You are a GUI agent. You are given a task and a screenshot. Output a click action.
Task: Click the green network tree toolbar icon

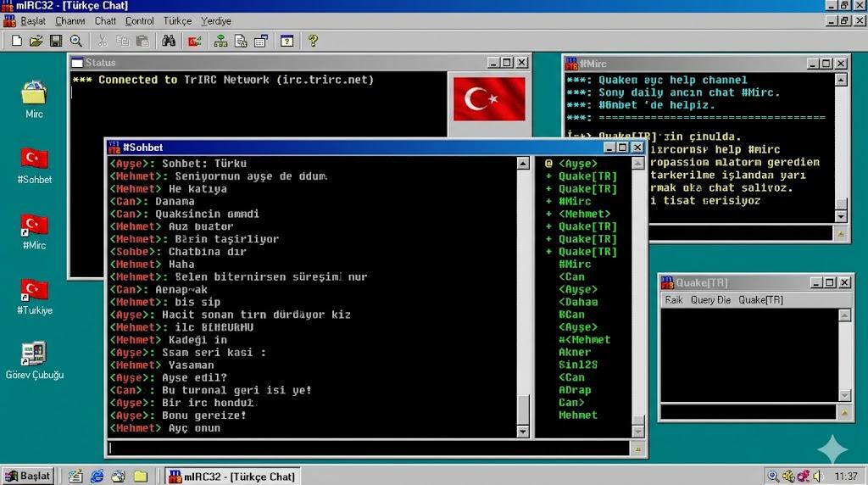[x=220, y=41]
